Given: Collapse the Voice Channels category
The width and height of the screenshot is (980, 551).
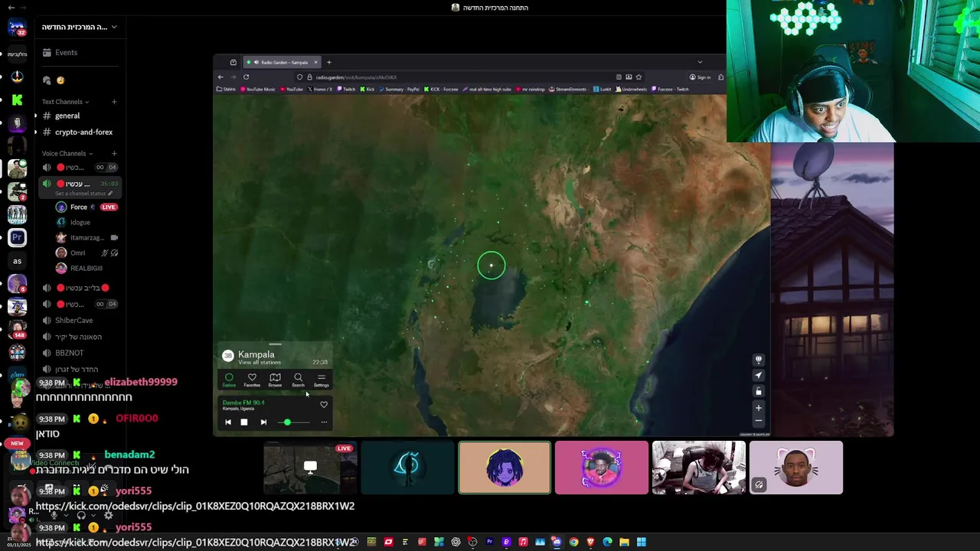Looking at the screenshot, I should (x=67, y=153).
